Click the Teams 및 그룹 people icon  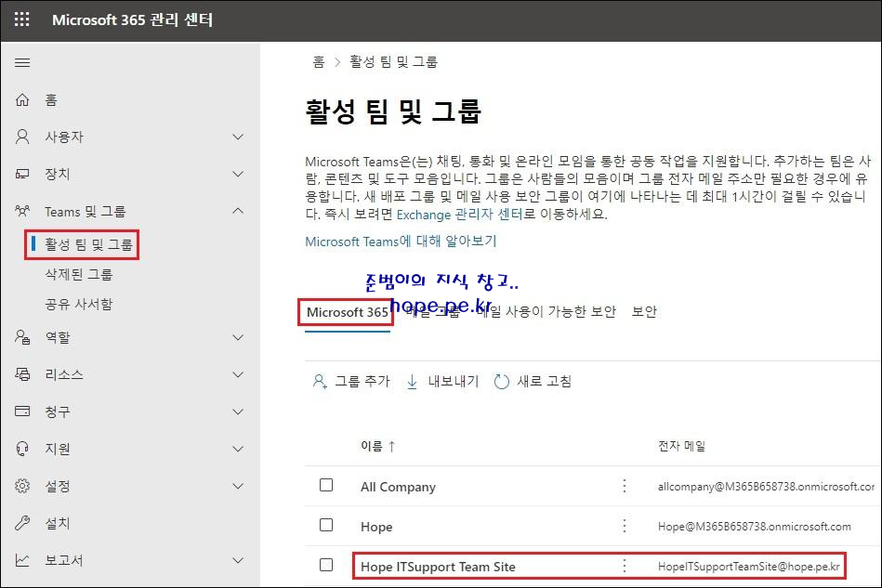pos(22,211)
